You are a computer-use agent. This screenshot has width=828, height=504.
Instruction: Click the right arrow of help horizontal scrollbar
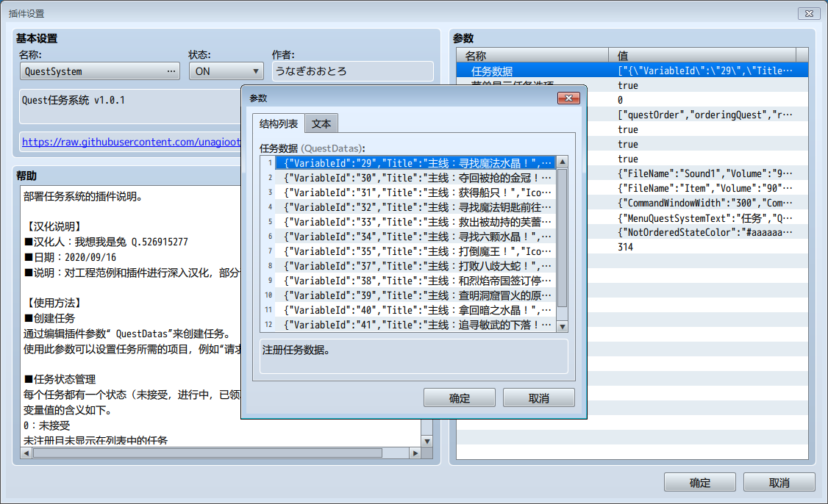415,453
